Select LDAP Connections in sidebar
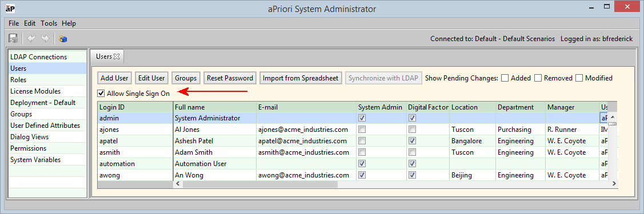The width and height of the screenshot is (644, 214). tap(47, 57)
